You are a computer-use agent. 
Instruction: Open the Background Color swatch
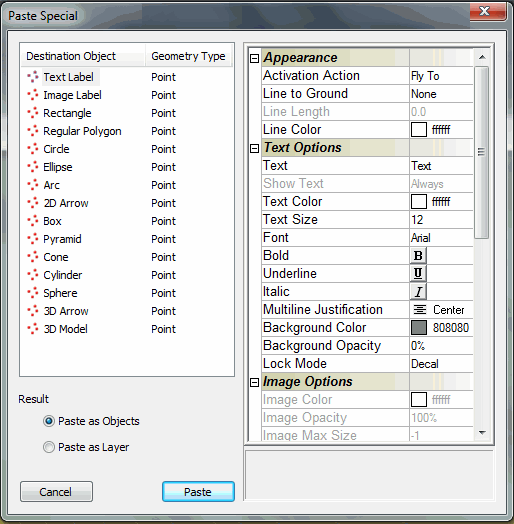(419, 328)
